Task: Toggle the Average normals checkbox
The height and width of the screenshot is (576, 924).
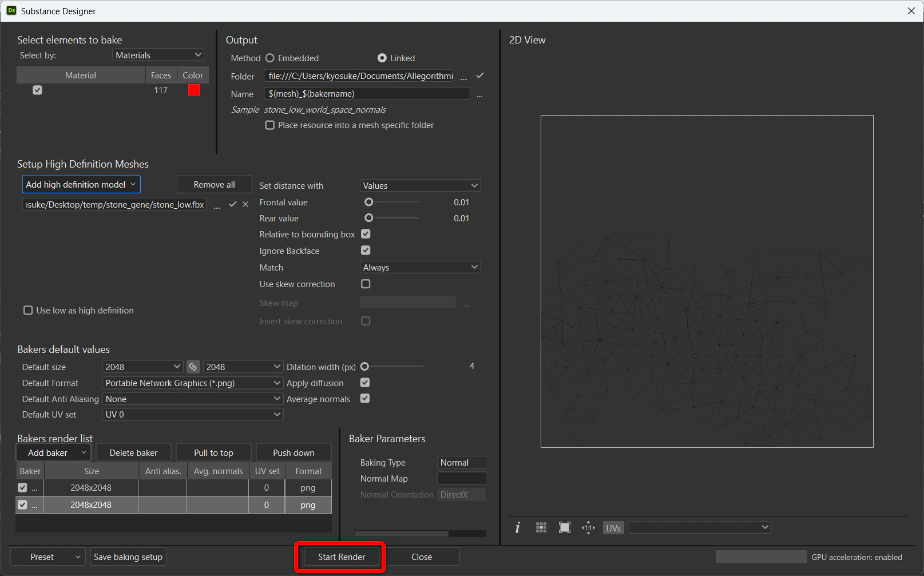Action: pos(365,399)
